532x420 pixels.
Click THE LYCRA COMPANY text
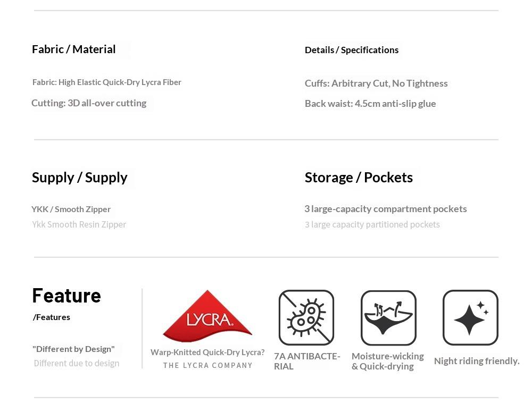(208, 366)
